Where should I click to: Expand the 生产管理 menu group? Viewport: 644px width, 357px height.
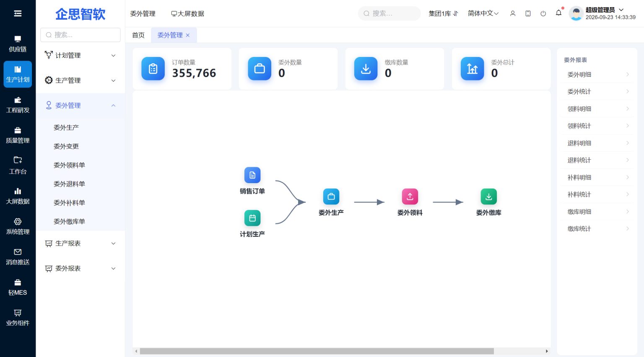coord(80,80)
